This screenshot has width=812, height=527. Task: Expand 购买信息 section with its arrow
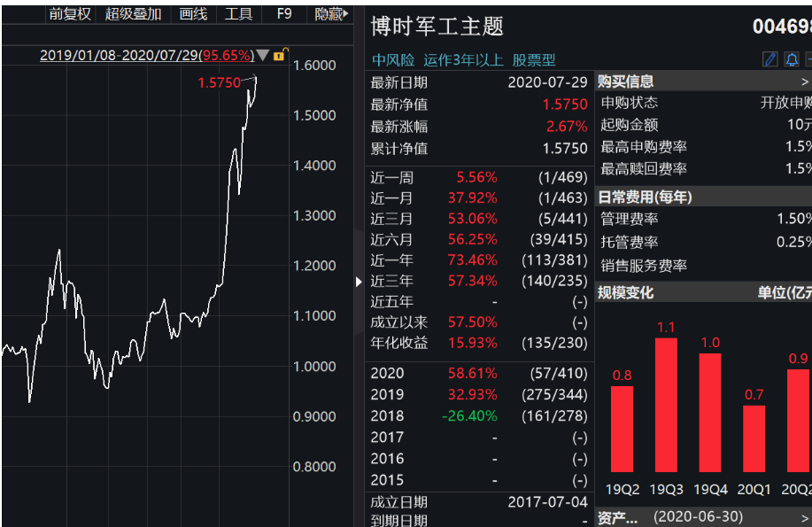point(804,81)
